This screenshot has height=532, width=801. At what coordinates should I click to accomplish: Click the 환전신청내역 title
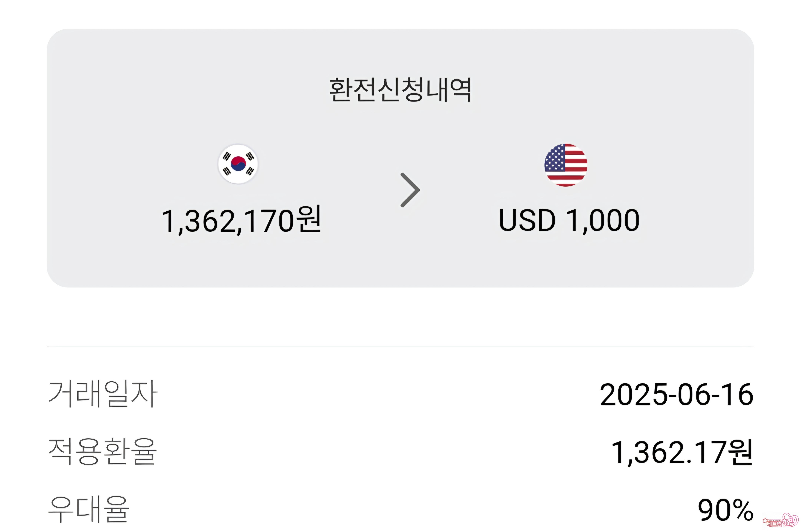(x=400, y=90)
